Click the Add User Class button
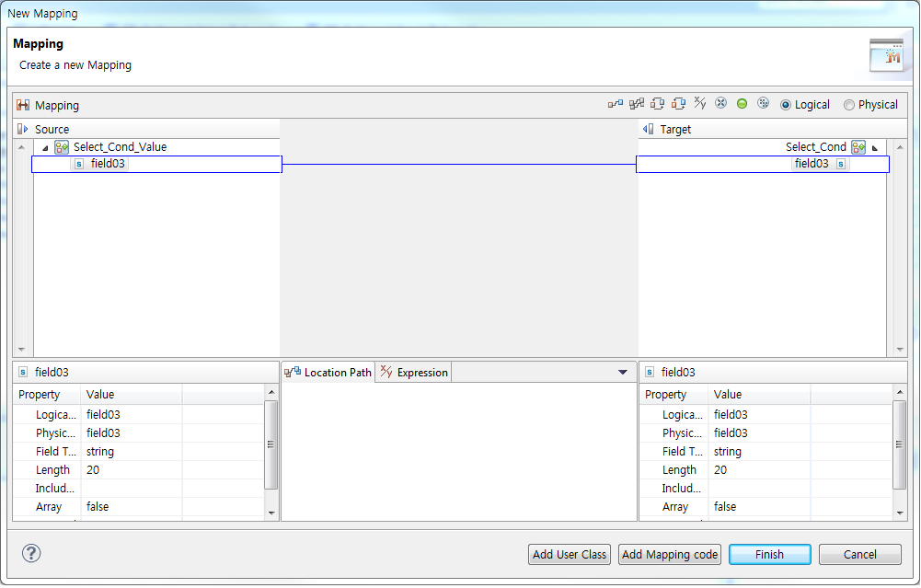The width and height of the screenshot is (921, 588). 569,554
